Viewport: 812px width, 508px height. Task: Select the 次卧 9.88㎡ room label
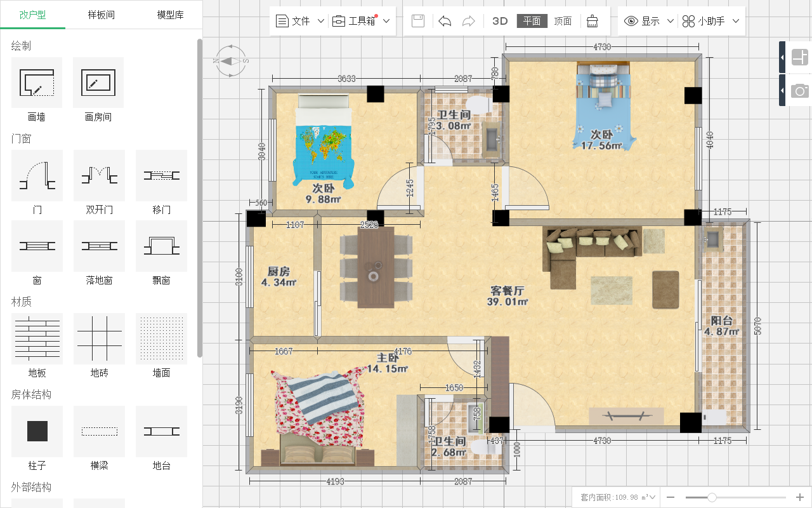[323, 194]
